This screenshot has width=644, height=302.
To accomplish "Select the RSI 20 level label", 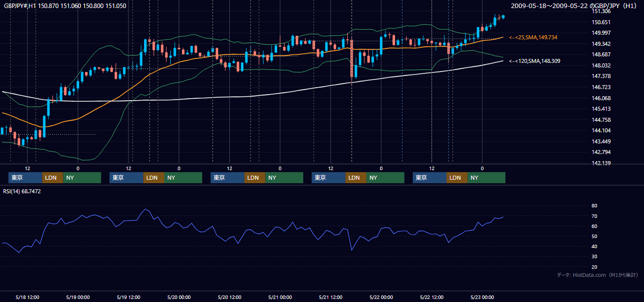I will point(595,267).
